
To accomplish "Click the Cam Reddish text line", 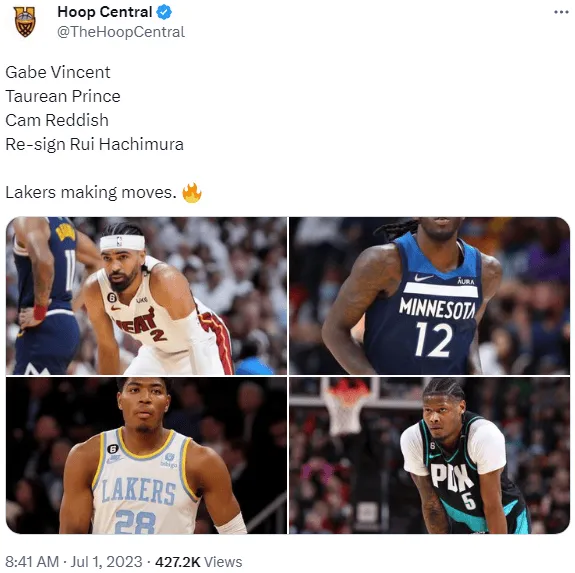I will click(57, 120).
